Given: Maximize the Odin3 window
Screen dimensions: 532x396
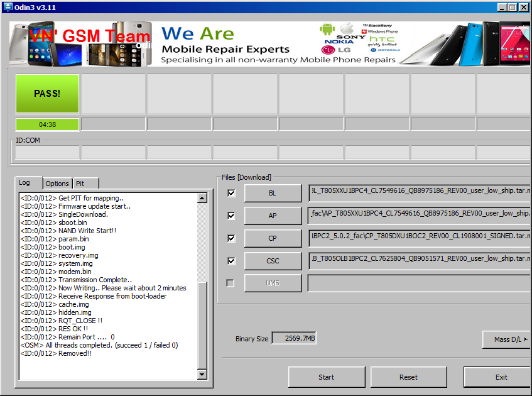Looking at the screenshot, I should 513,7.
